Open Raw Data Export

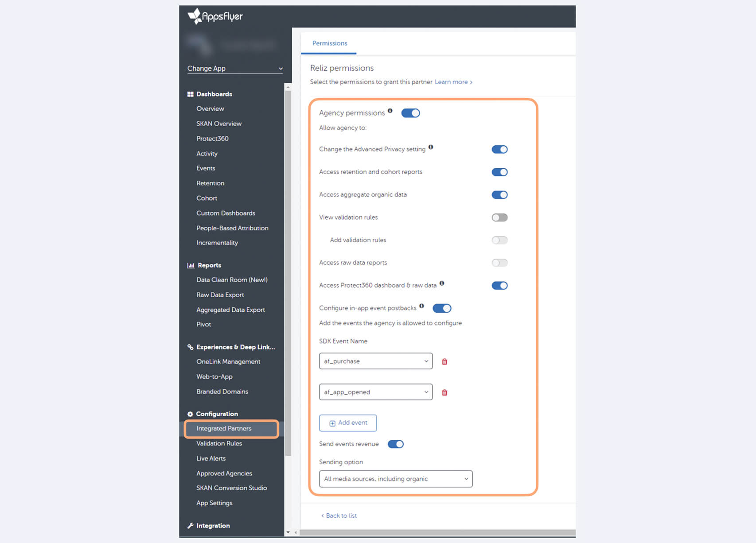220,295
